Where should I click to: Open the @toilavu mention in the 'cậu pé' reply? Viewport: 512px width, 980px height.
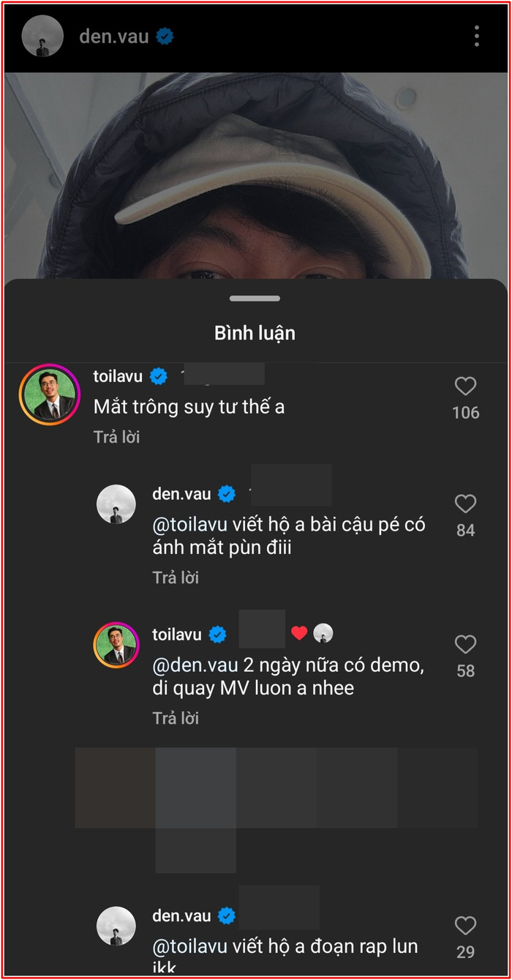[x=190, y=525]
